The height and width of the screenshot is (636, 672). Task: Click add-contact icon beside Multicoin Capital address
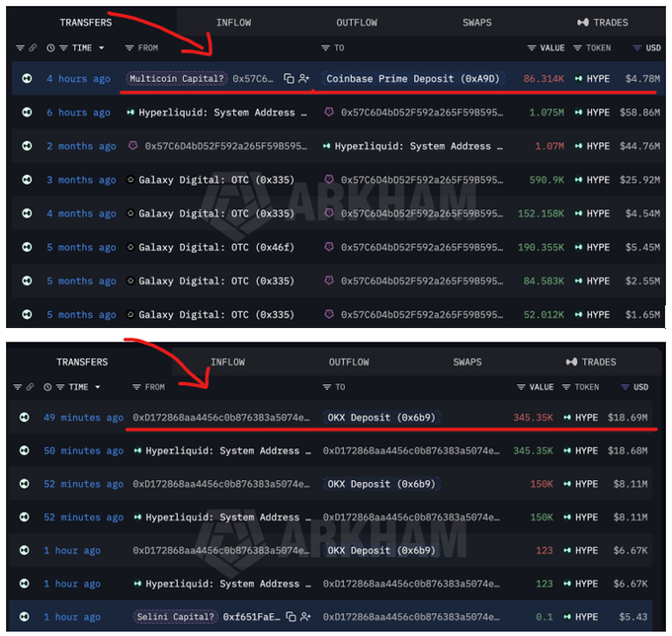(x=303, y=78)
